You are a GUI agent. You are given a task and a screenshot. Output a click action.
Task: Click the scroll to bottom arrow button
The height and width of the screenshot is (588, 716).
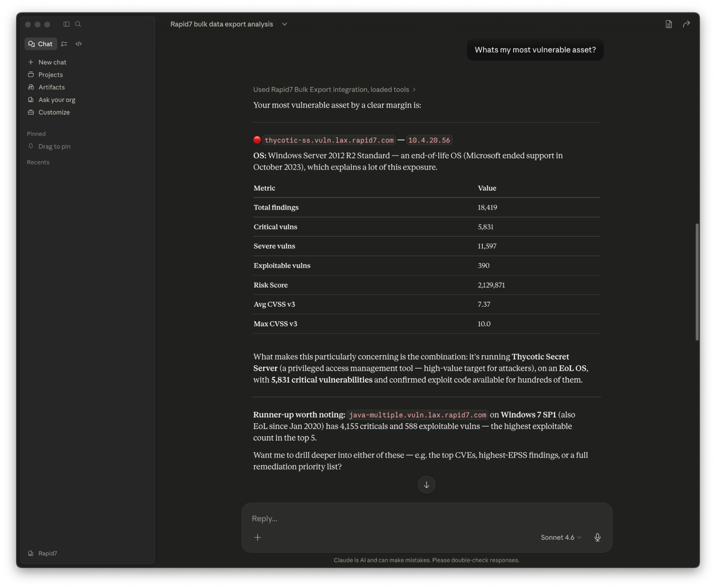pyautogui.click(x=426, y=485)
